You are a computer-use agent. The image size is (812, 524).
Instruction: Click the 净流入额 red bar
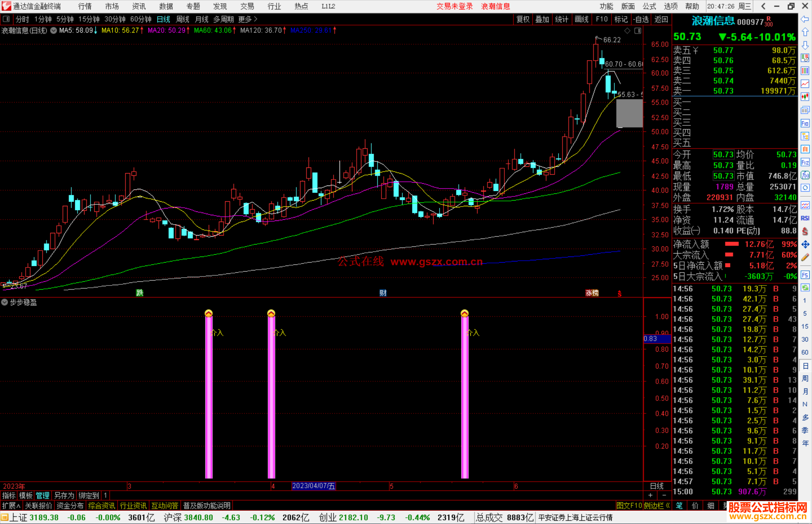[x=732, y=244]
